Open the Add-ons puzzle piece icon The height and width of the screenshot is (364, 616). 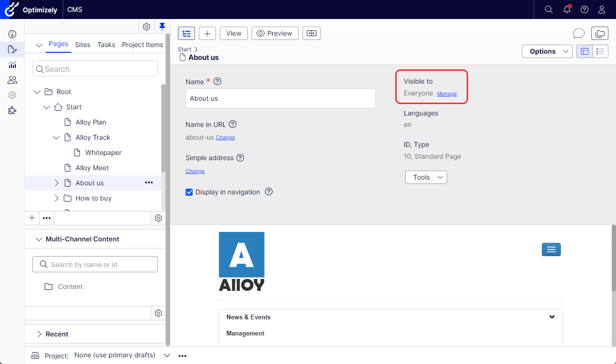pos(12,110)
